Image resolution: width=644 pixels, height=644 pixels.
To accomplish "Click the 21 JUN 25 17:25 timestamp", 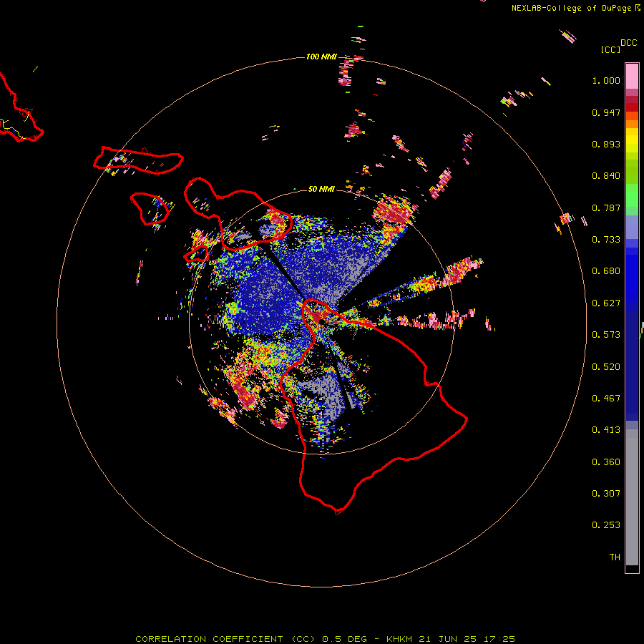I will tap(467, 639).
